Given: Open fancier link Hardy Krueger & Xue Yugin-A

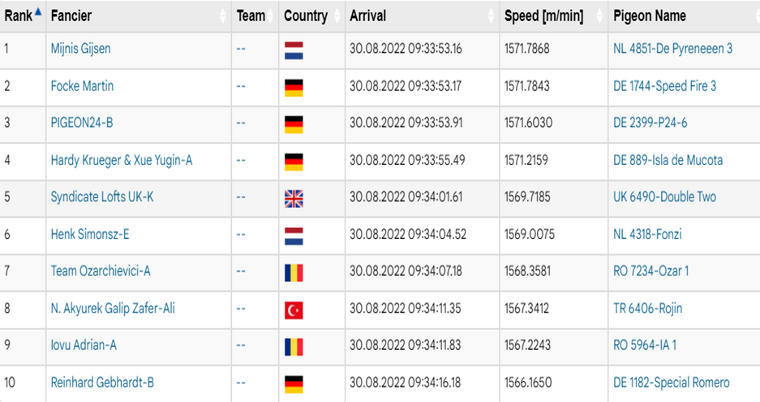Looking at the screenshot, I should (x=122, y=160).
